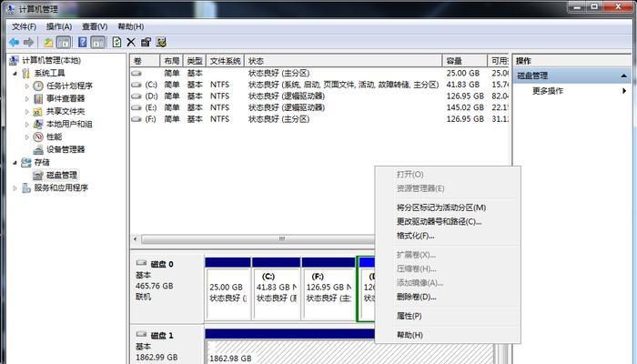The height and width of the screenshot is (364, 637).
Task: Expand the 性能 node
Action: [x=27, y=136]
